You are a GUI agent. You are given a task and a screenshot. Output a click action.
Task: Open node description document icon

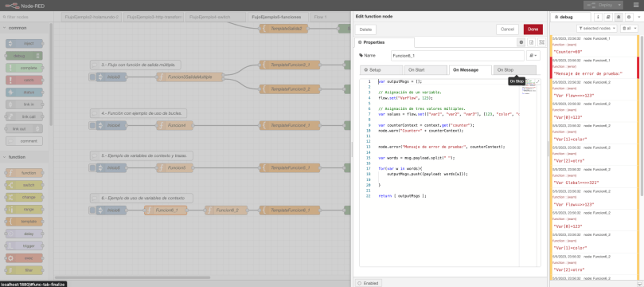tap(531, 42)
